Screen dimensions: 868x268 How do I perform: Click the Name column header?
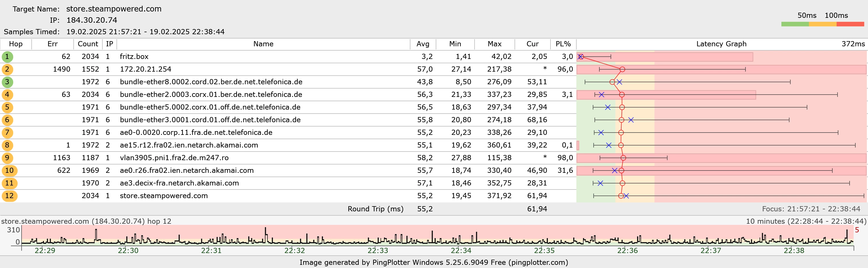[x=263, y=44]
